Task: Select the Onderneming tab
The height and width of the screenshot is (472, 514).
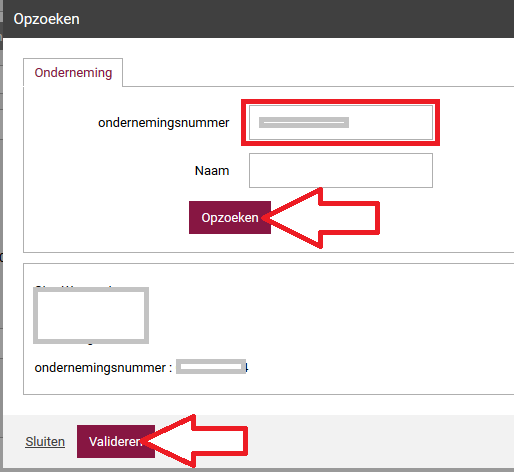Action: (73, 72)
